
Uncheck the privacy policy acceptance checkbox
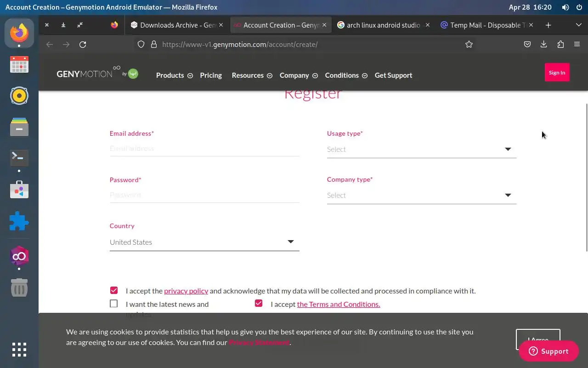(114, 290)
